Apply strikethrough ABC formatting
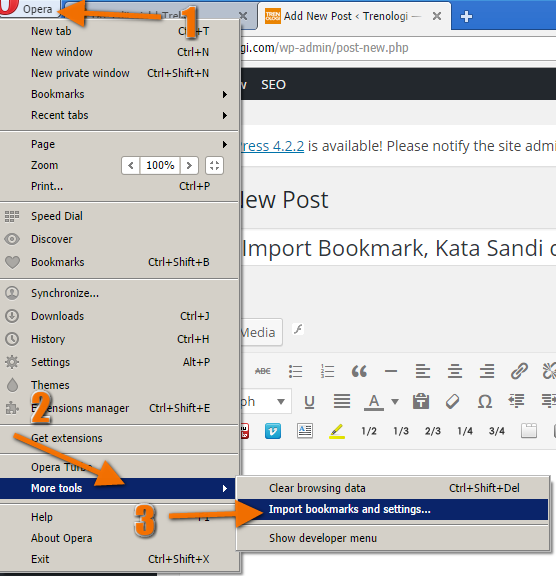The image size is (556, 576). 263,371
